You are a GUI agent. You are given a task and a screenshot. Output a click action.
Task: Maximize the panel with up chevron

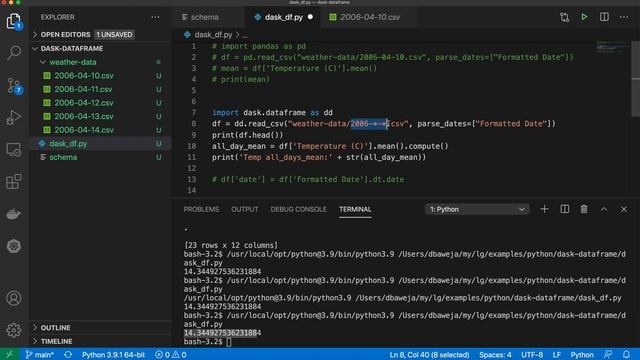[x=604, y=209]
